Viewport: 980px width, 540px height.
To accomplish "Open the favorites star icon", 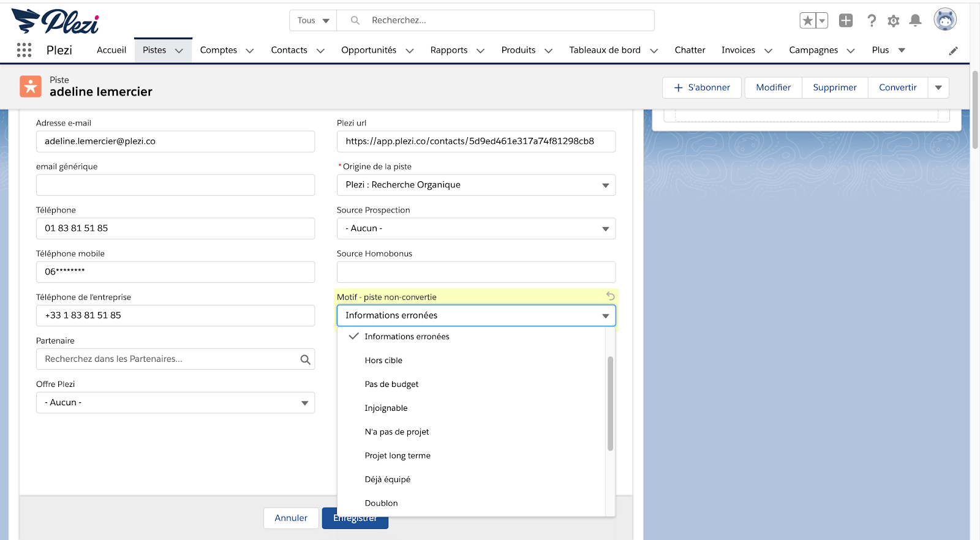I will tap(808, 21).
